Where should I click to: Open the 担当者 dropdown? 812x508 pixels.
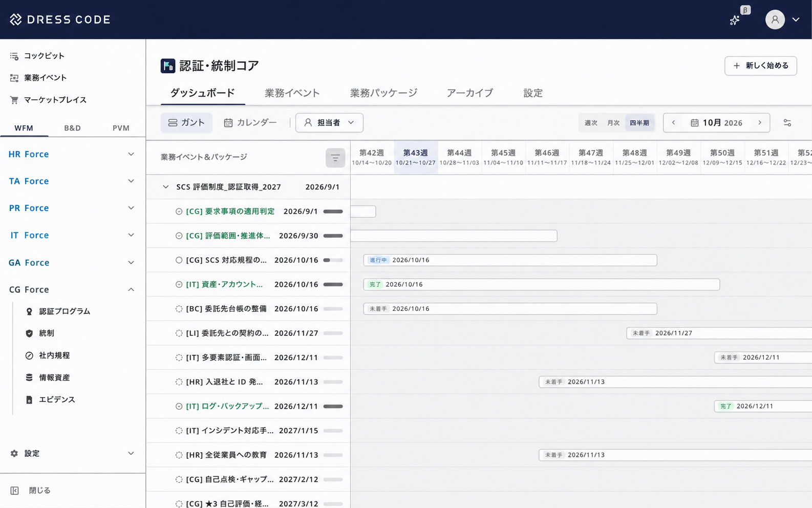[x=329, y=123]
